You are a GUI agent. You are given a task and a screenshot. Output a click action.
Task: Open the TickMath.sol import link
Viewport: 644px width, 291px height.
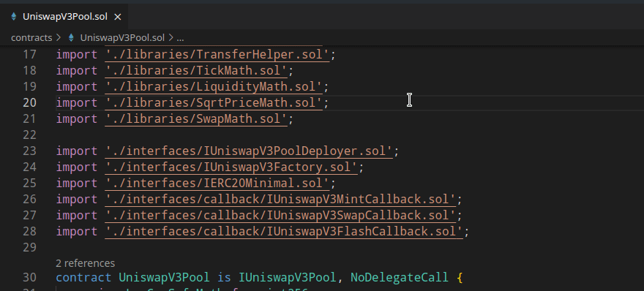[x=196, y=71]
